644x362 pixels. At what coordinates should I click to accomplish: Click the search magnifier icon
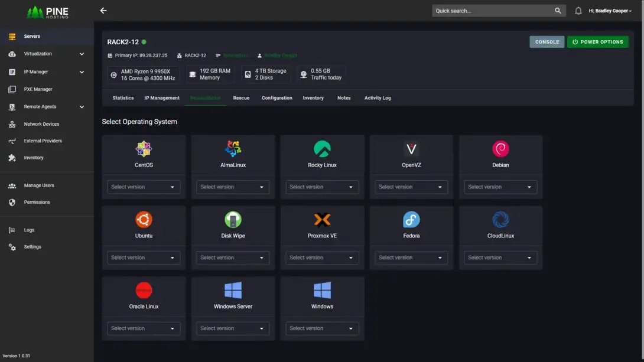[558, 11]
